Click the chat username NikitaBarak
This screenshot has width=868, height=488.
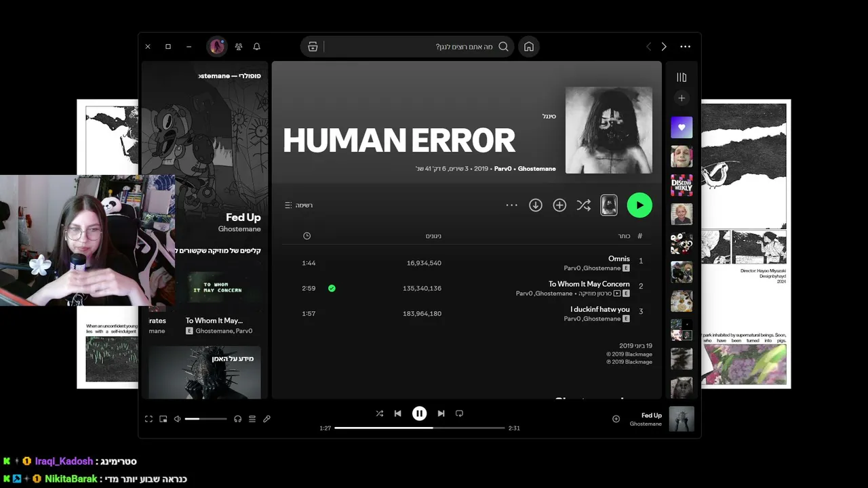[x=72, y=479]
